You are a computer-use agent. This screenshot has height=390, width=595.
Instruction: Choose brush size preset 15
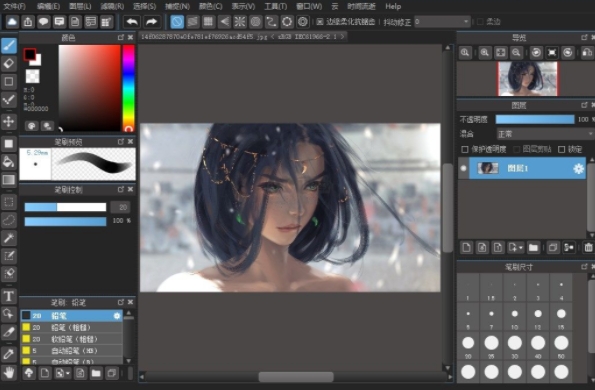pyautogui.click(x=561, y=317)
